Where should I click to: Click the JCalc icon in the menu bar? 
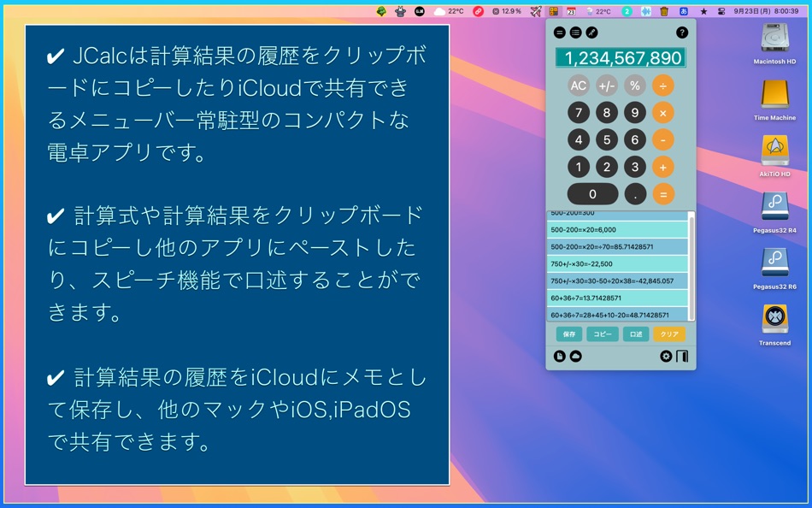click(x=554, y=11)
